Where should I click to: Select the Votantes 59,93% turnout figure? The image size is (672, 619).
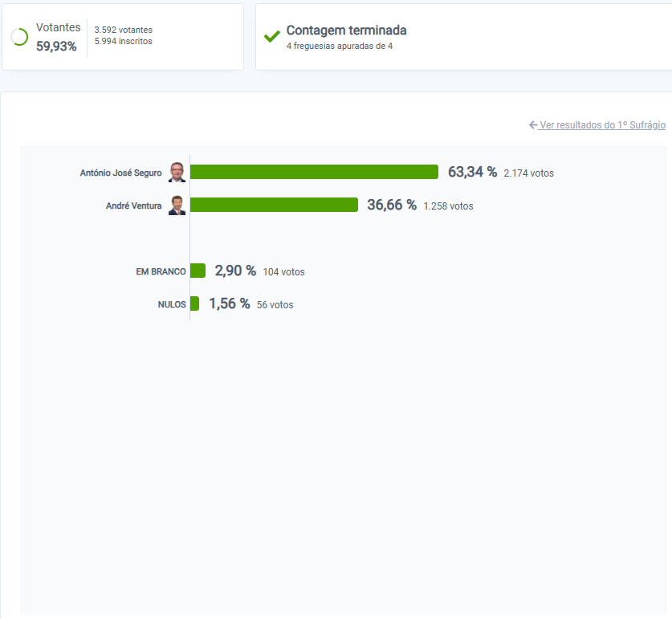click(58, 37)
